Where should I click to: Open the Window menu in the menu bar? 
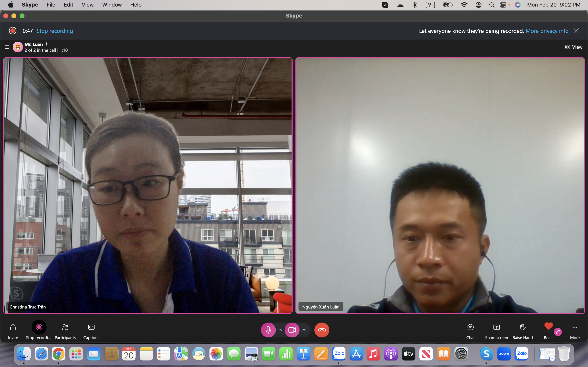[112, 5]
